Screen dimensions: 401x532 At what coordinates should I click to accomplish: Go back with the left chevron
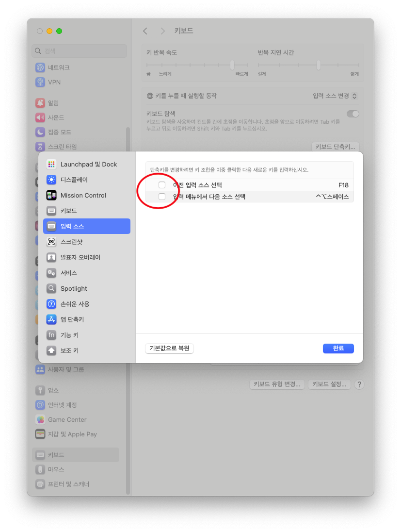tap(145, 31)
